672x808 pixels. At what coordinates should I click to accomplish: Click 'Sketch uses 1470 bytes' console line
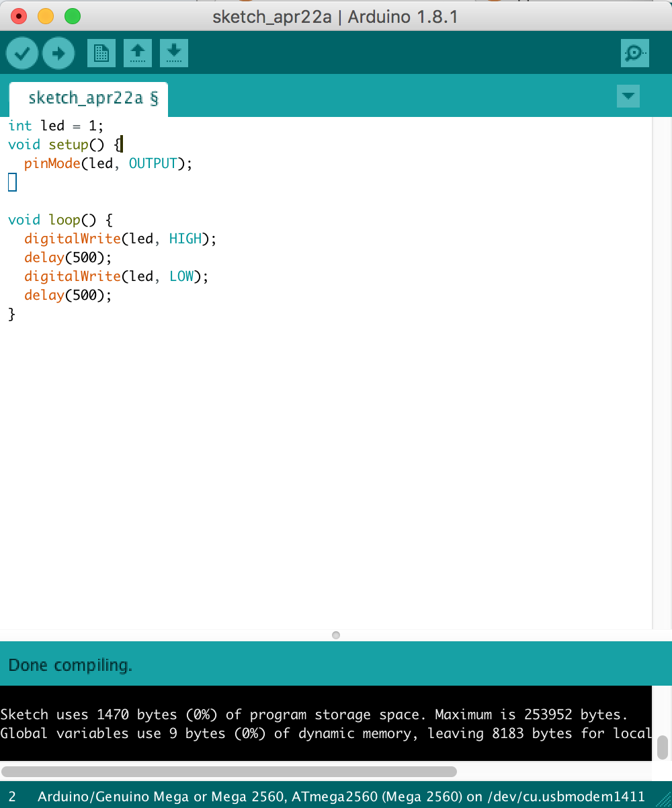[314, 715]
